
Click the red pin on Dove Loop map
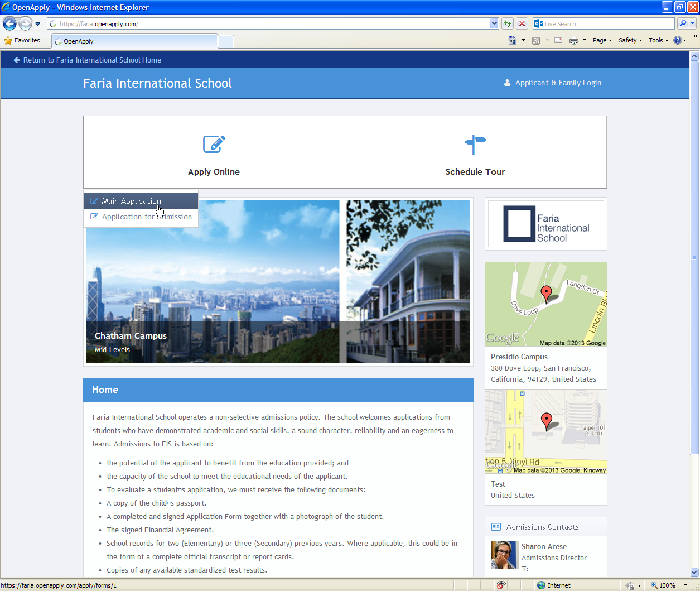pyautogui.click(x=547, y=294)
